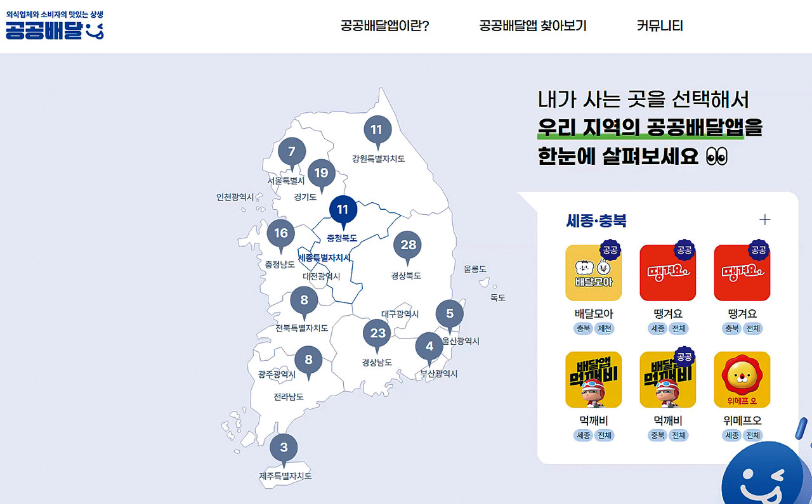Open the 배달모아 app icon
This screenshot has height=504, width=812.
pos(593,273)
